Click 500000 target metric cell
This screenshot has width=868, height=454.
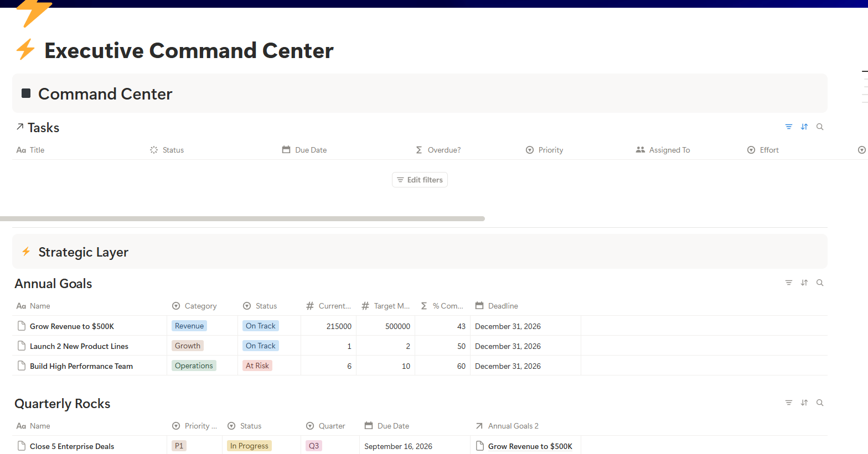click(386, 326)
